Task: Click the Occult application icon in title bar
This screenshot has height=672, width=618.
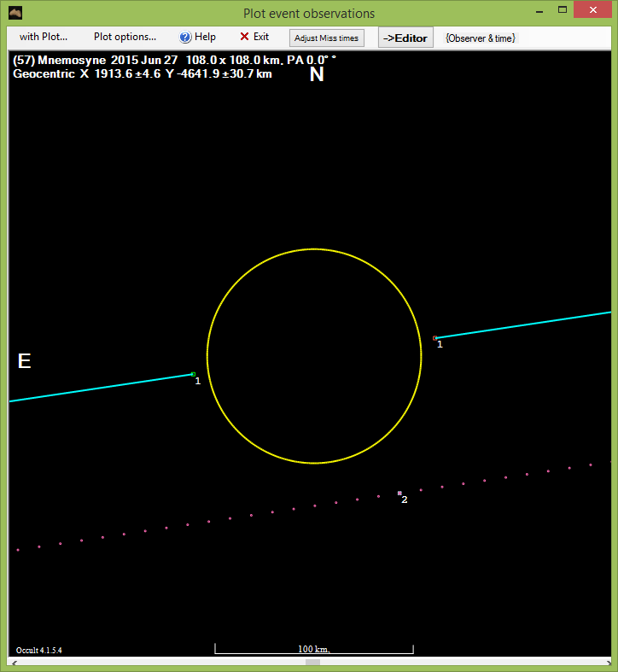Action: (x=15, y=14)
